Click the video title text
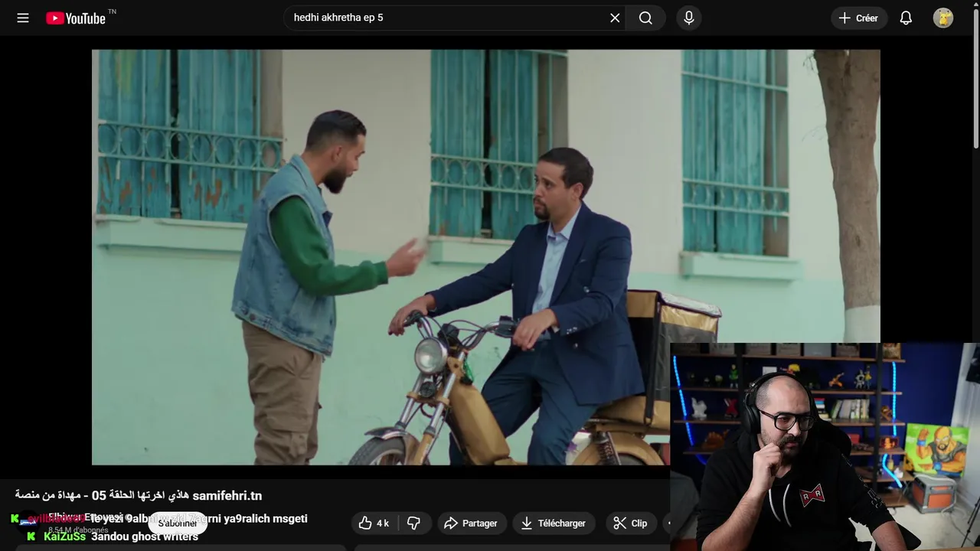This screenshot has height=551, width=980. point(139,495)
